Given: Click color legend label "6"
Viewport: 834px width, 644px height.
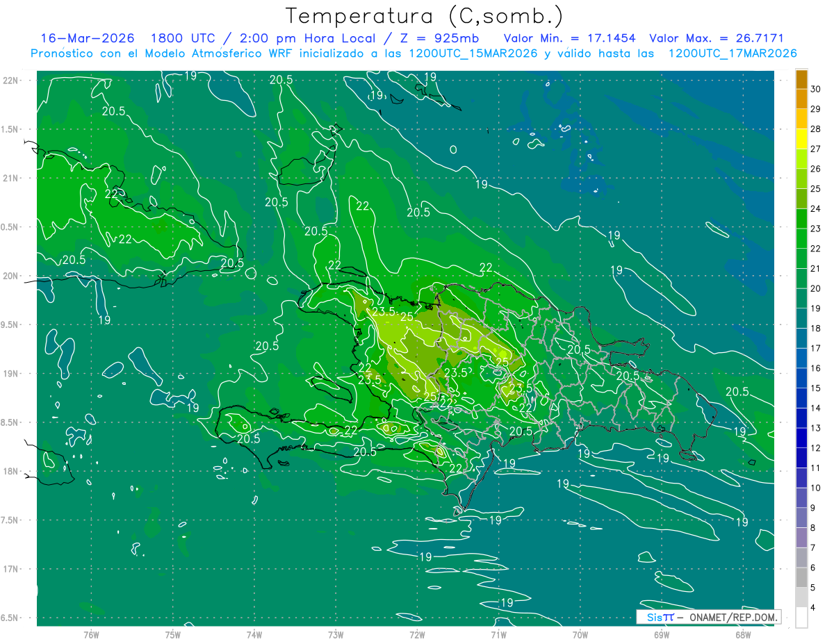Looking at the screenshot, I should pyautogui.click(x=813, y=568).
